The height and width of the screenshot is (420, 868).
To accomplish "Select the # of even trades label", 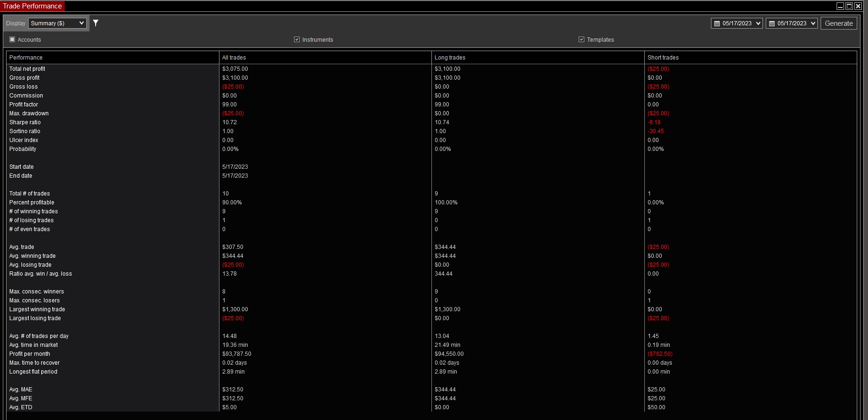I will click(x=30, y=229).
